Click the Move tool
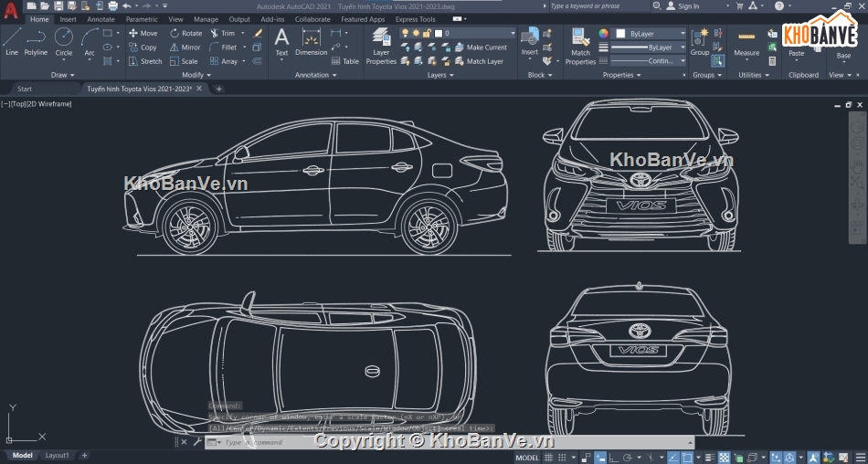This screenshot has width=868, height=464. 143,33
